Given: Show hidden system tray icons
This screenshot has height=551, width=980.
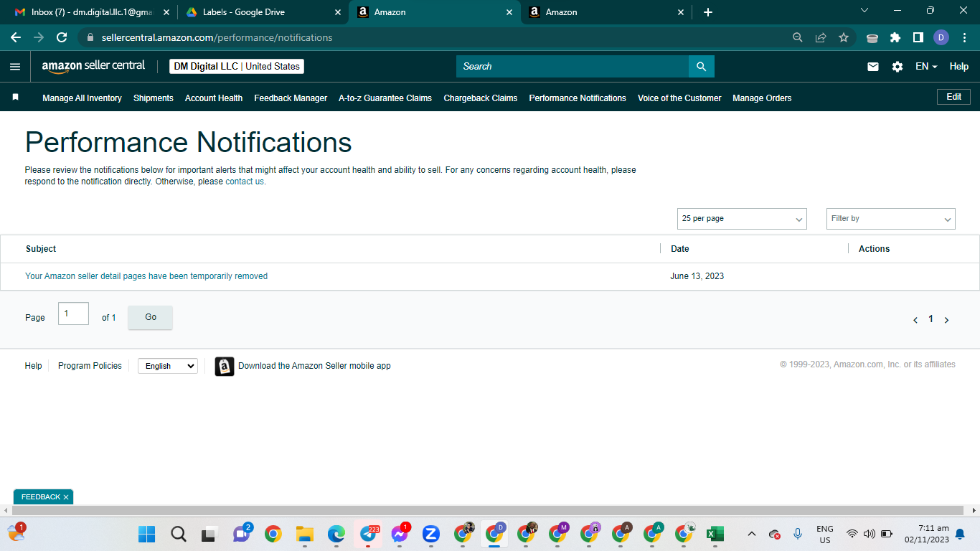Looking at the screenshot, I should tap(752, 534).
